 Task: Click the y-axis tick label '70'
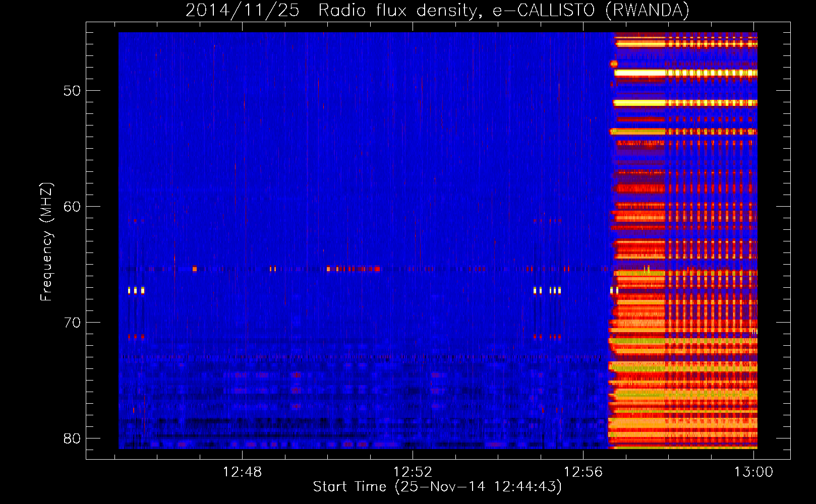tap(72, 323)
